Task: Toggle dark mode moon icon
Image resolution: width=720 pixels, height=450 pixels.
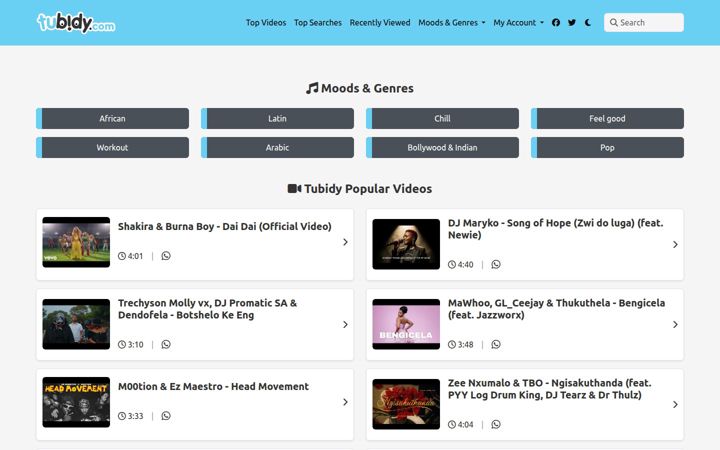Action: point(588,22)
